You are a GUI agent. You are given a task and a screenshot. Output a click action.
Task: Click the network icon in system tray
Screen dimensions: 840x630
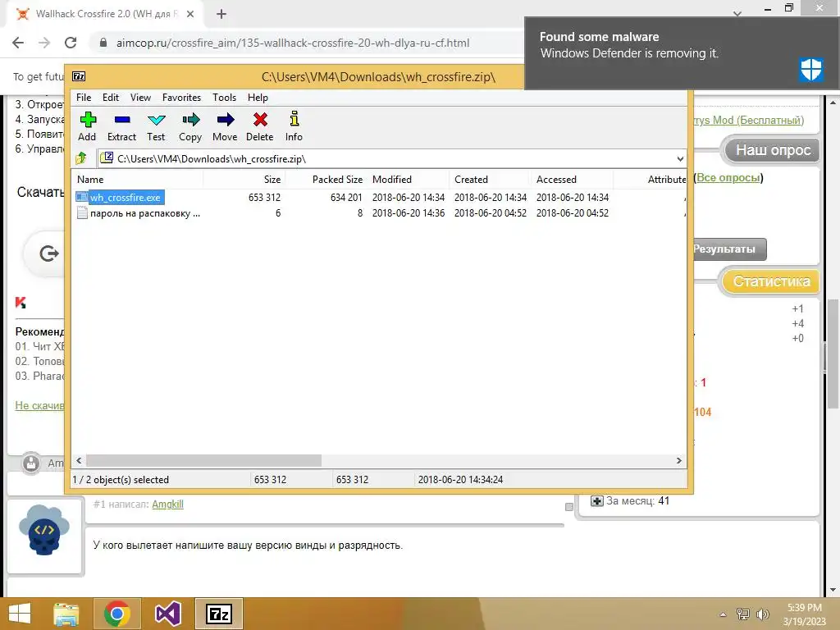click(x=743, y=614)
